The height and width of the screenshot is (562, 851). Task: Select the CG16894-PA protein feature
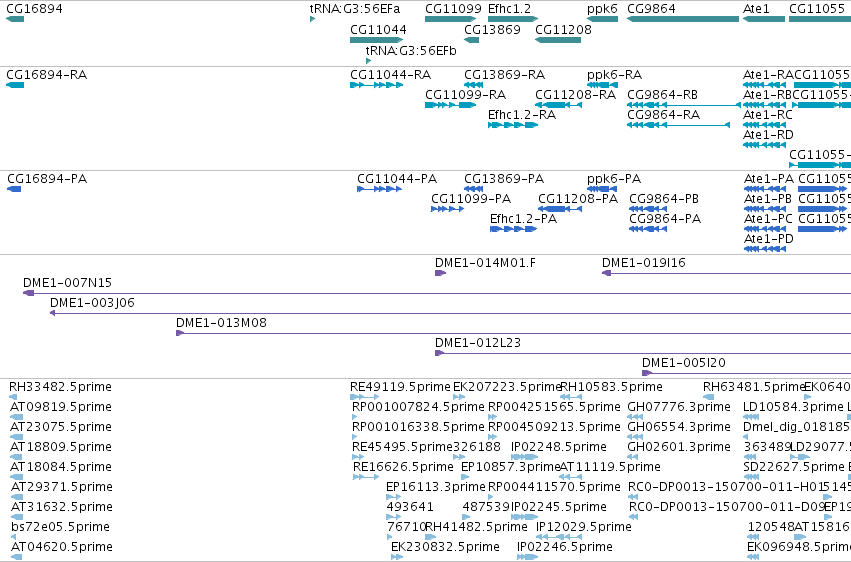click(x=14, y=189)
